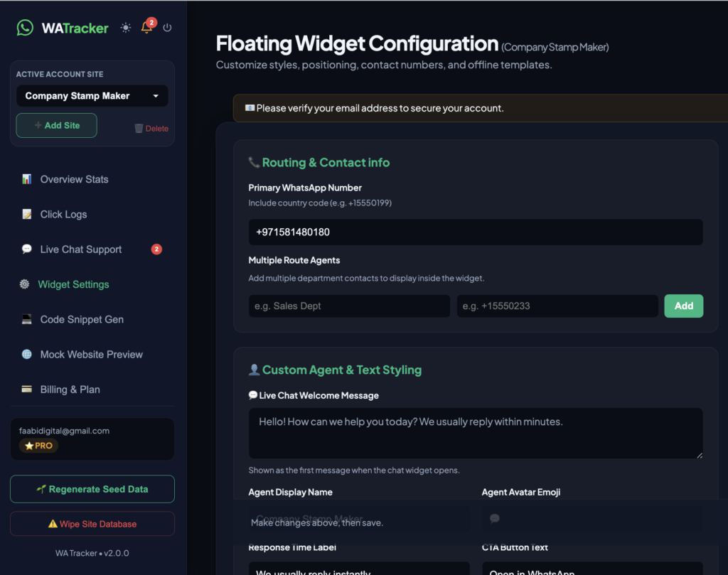Click the power logout icon
This screenshot has height=575, width=728.
tap(167, 28)
